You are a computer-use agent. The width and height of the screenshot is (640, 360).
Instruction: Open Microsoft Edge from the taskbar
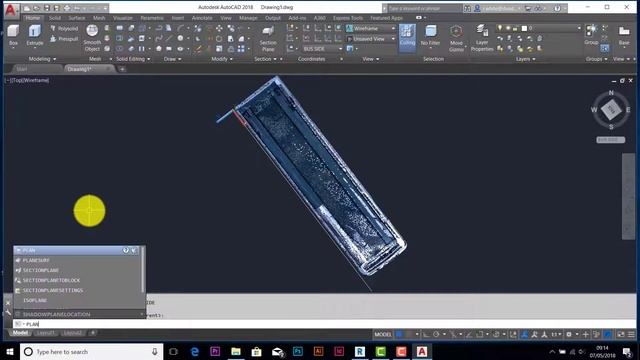pos(195,351)
